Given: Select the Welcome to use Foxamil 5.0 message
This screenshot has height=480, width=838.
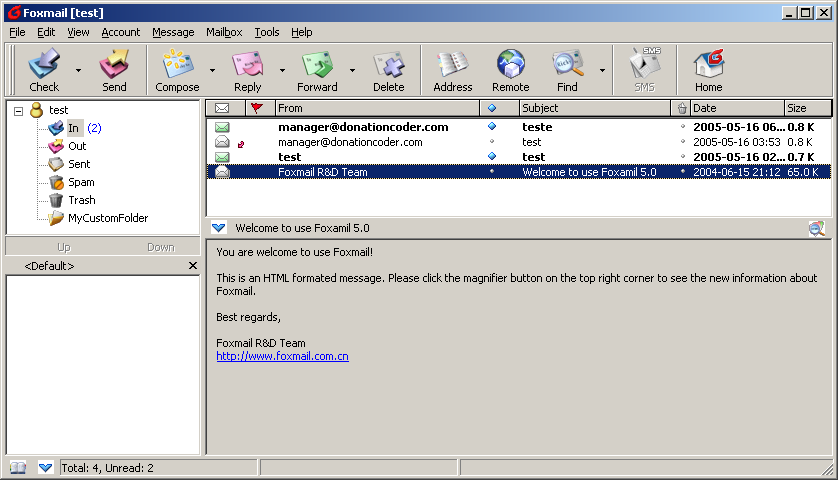Looking at the screenshot, I should coord(518,172).
